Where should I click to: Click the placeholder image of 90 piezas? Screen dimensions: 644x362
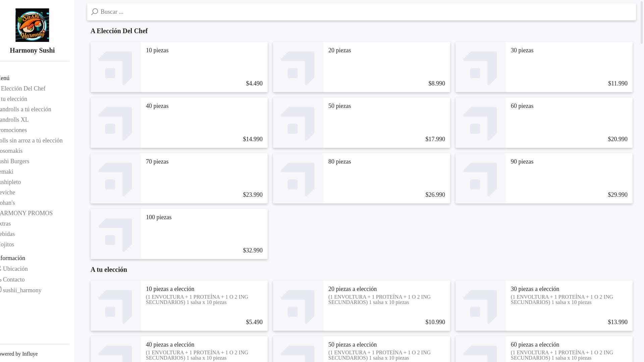point(481,178)
